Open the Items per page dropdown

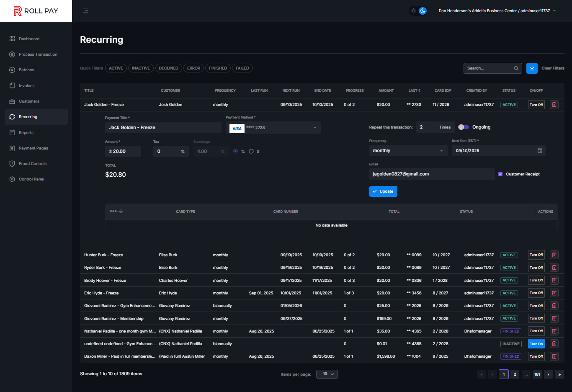(x=327, y=374)
